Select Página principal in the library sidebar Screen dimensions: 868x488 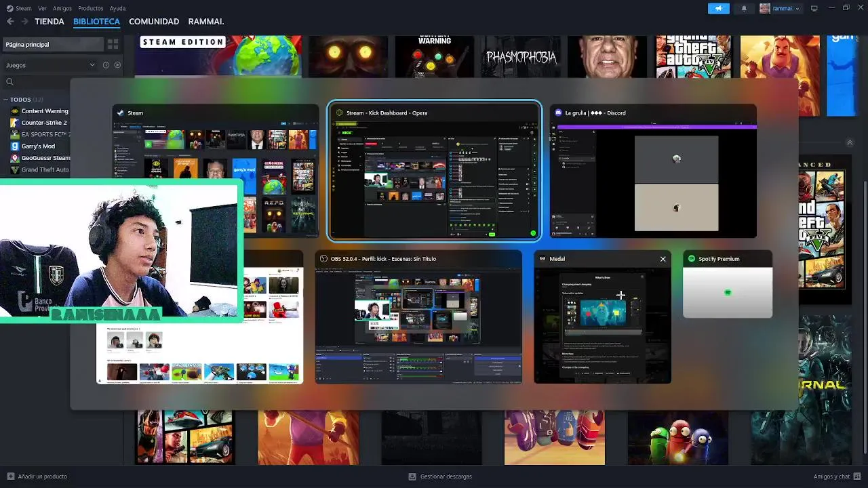click(53, 44)
